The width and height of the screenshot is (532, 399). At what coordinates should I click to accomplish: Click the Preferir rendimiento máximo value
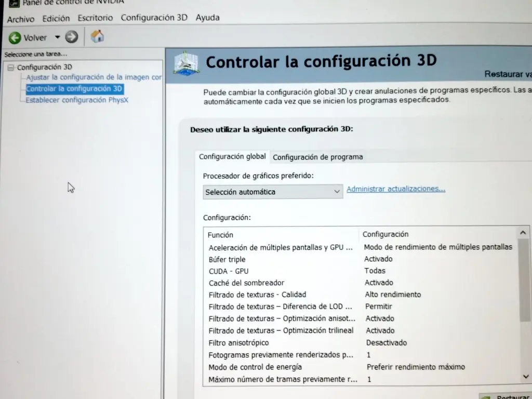pos(416,367)
